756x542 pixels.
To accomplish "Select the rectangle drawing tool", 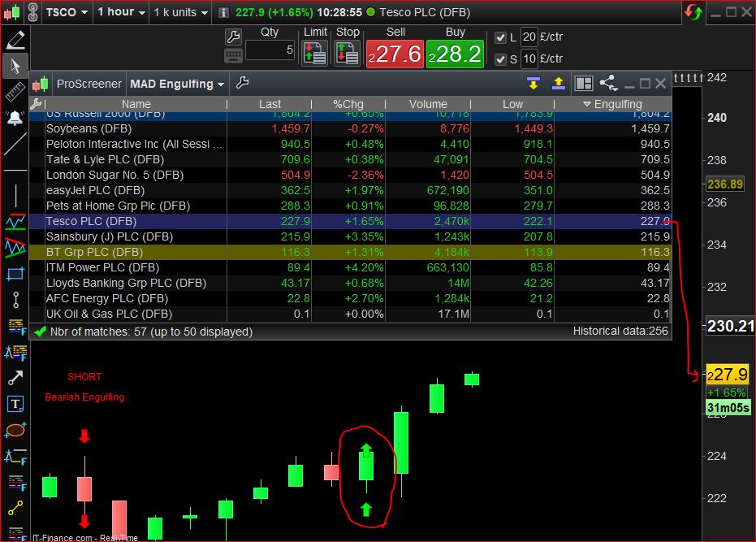I will pos(15,274).
